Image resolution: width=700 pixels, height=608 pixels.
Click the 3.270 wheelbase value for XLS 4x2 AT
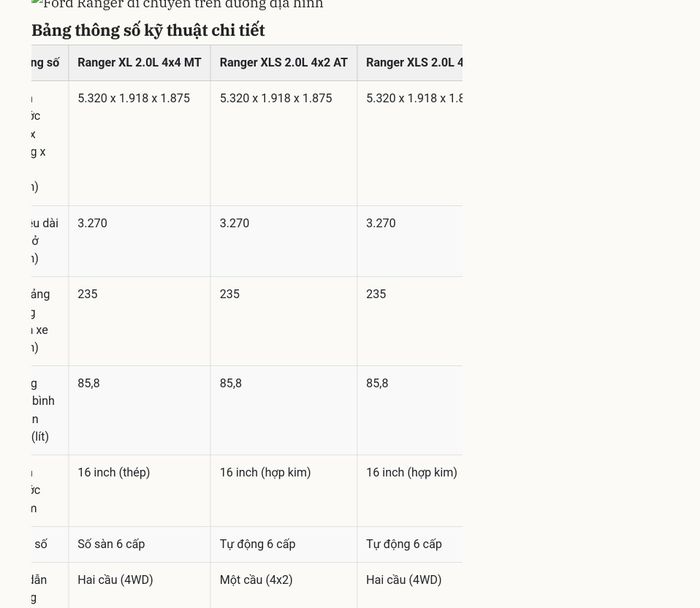[234, 223]
